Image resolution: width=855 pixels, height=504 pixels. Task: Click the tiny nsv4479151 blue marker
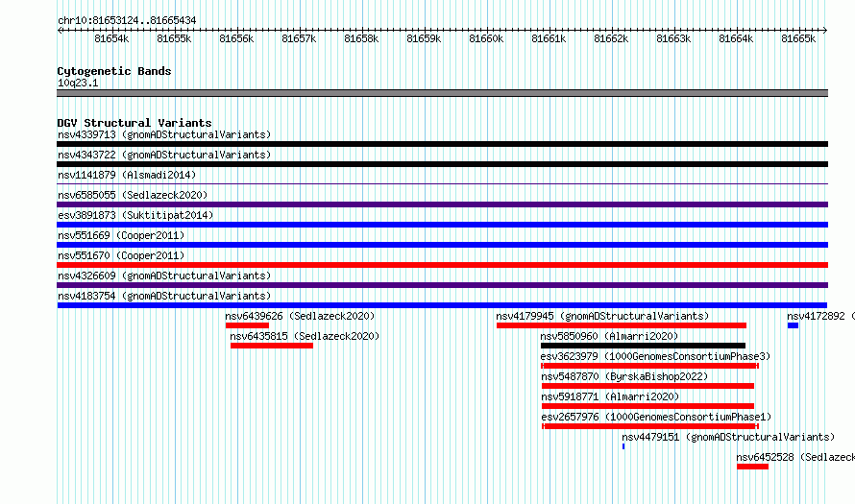[623, 446]
